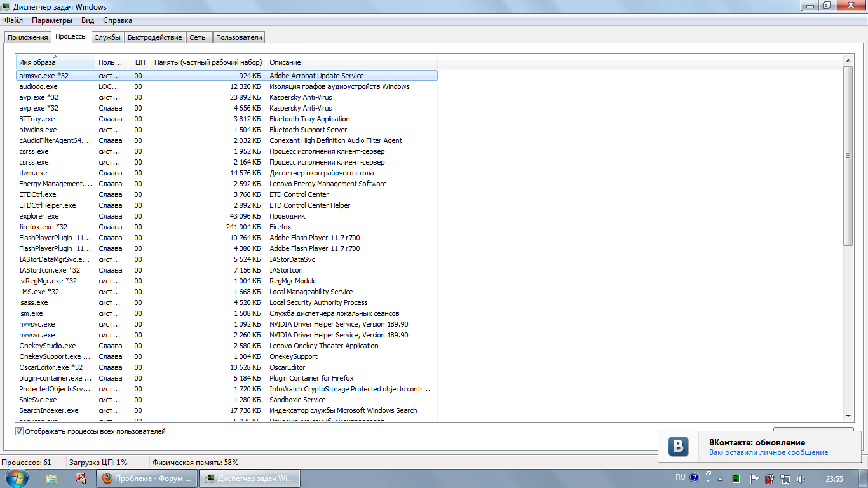Open the 'Вид' menu
Screen dimensions: 868x488
coord(88,20)
